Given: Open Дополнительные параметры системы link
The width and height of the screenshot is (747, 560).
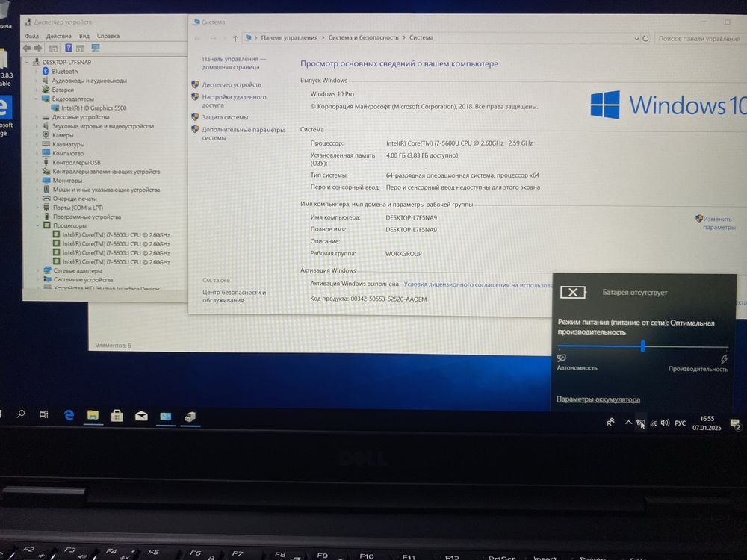Looking at the screenshot, I should click(243, 134).
